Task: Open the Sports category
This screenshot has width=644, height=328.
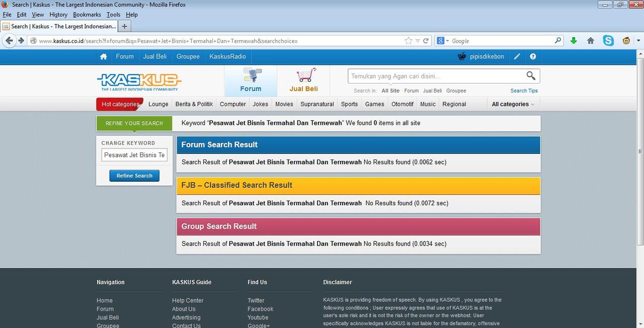Action: click(x=349, y=104)
